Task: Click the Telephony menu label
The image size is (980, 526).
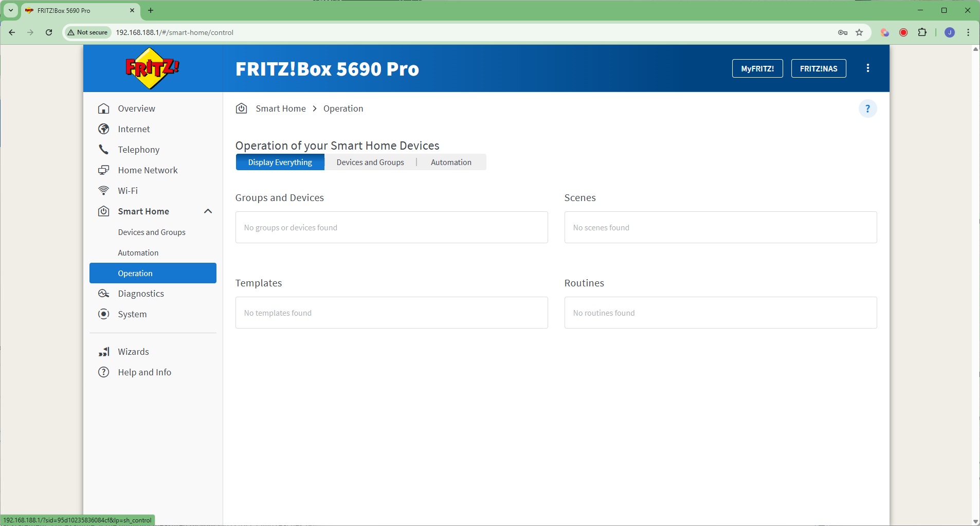Action: pyautogui.click(x=139, y=150)
